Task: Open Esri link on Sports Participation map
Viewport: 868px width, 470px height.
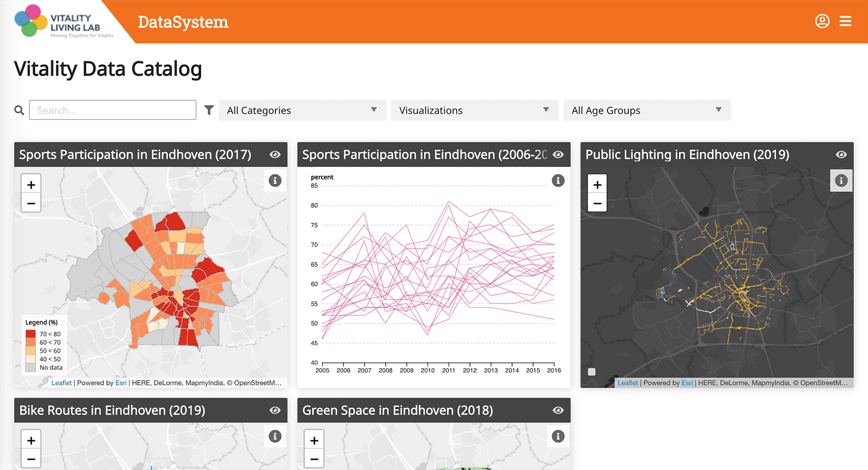Action: (x=121, y=383)
